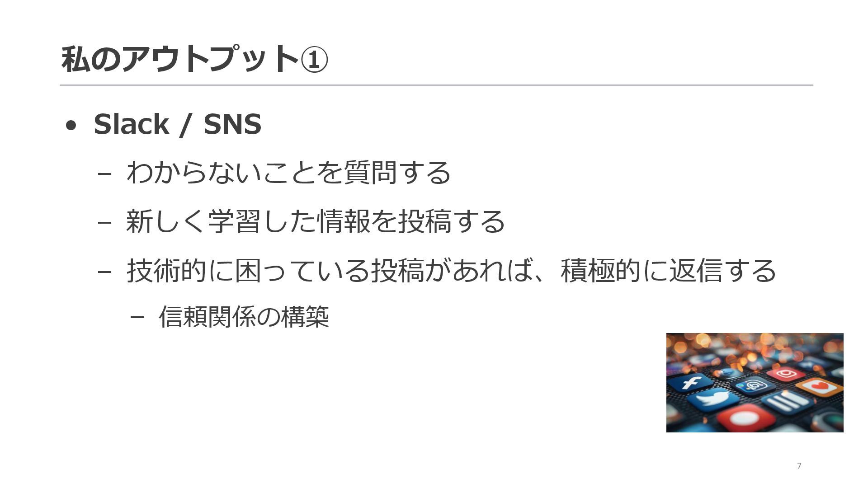The image size is (868, 488).
Task: Click the word 積極的に返信する
Action: click(x=668, y=270)
